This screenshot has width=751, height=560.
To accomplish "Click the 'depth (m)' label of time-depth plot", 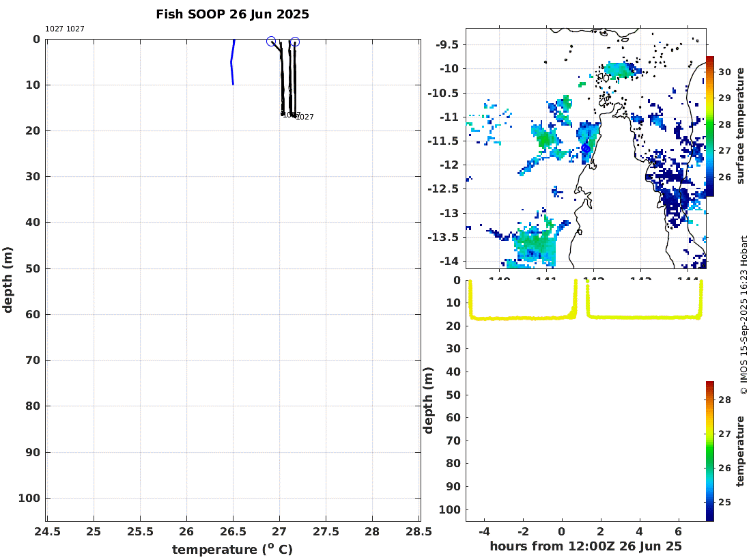I will coord(428,400).
